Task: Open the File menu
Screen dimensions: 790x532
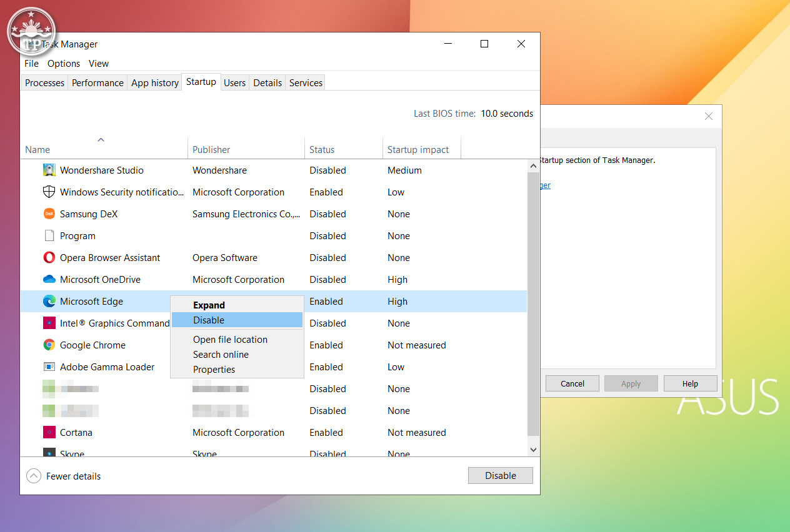Action: coord(31,64)
